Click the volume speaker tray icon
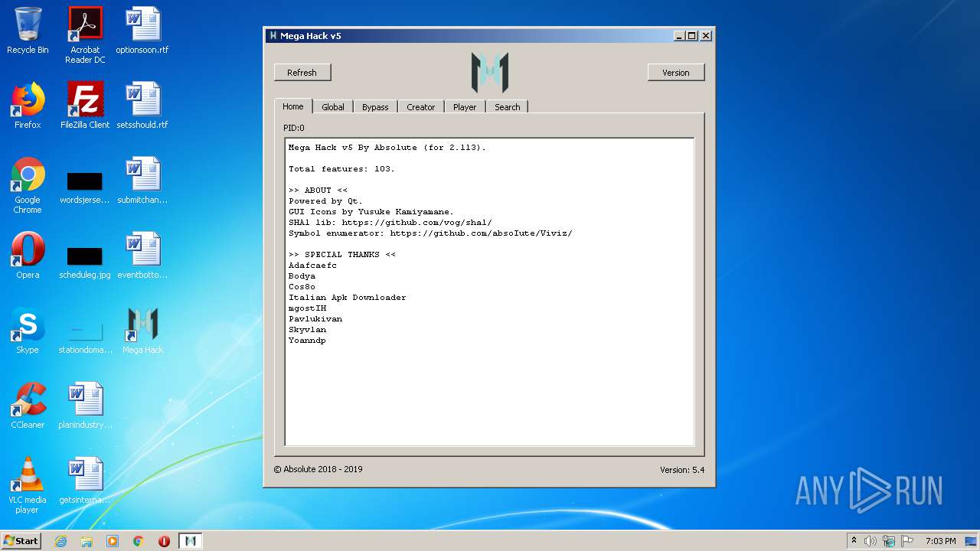 pos(871,541)
